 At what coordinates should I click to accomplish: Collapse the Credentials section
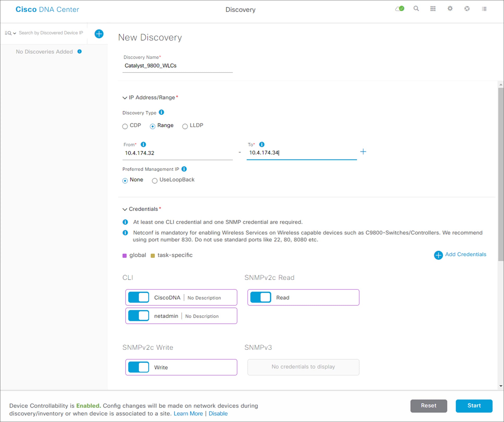125,209
